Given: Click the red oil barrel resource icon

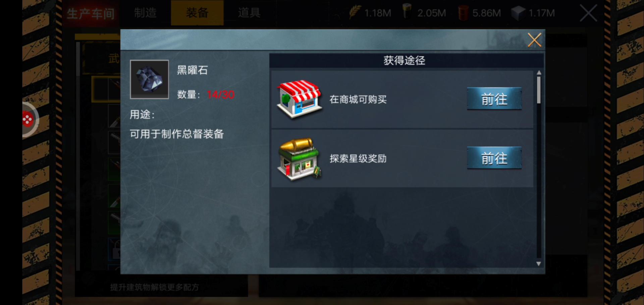Looking at the screenshot, I should (x=463, y=13).
